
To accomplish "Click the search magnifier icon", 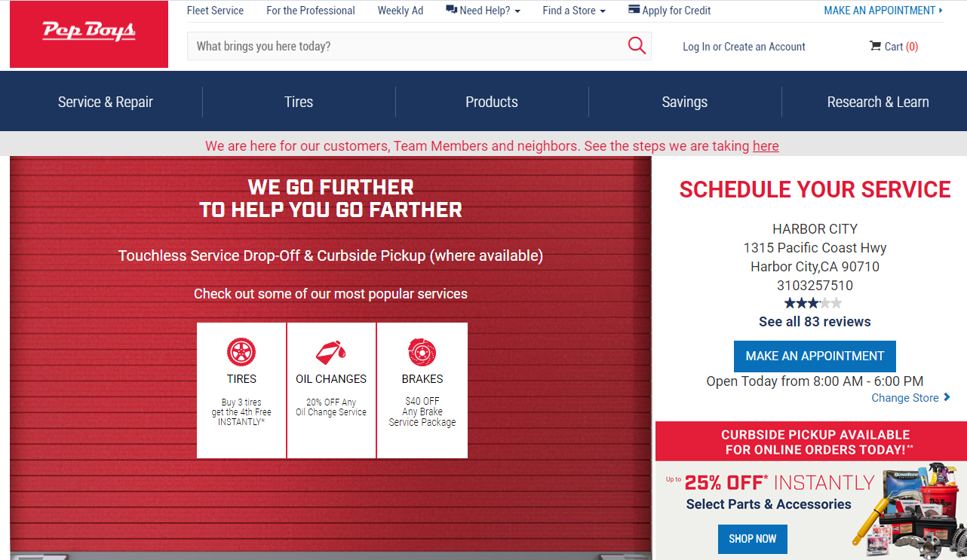I will 637,46.
